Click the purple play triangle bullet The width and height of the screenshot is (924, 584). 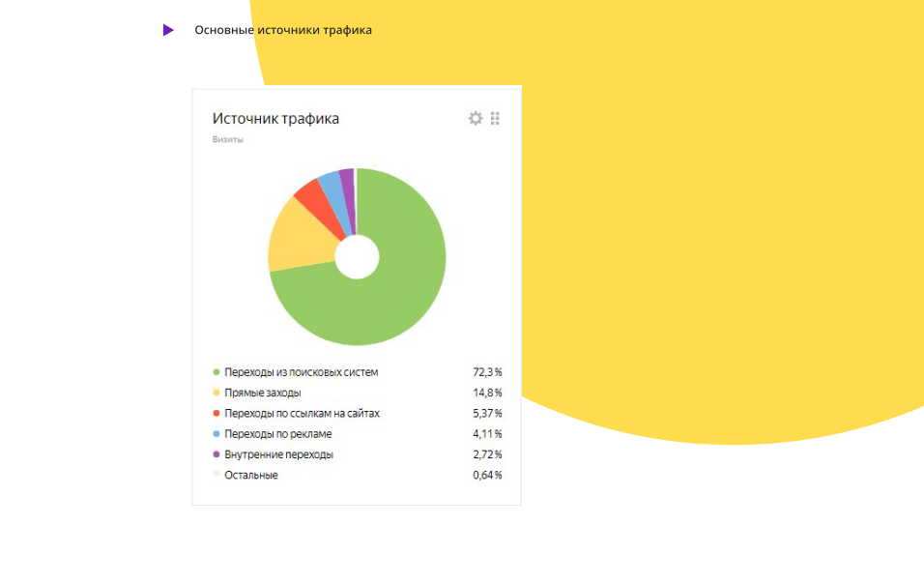[x=168, y=30]
